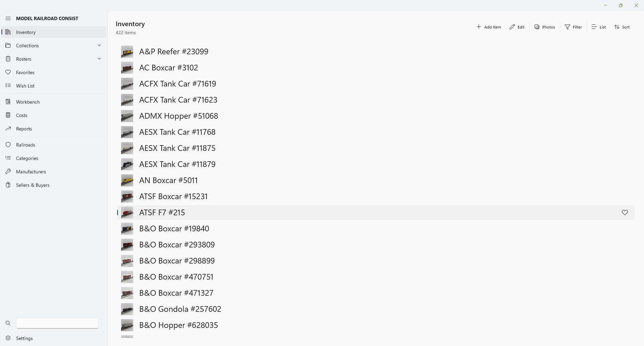Viewport: 644px width, 346px height.
Task: Select ATSF Boxcar #15231 item
Action: click(376, 196)
